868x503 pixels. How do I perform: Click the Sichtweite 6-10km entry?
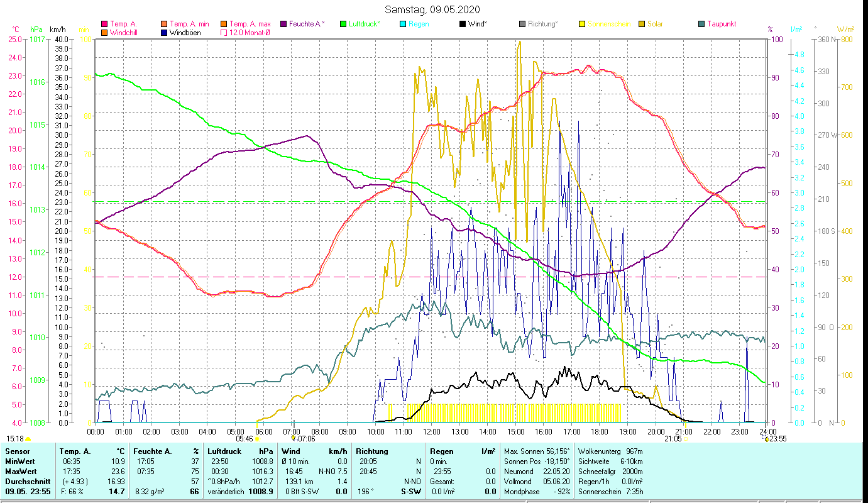pos(610,461)
